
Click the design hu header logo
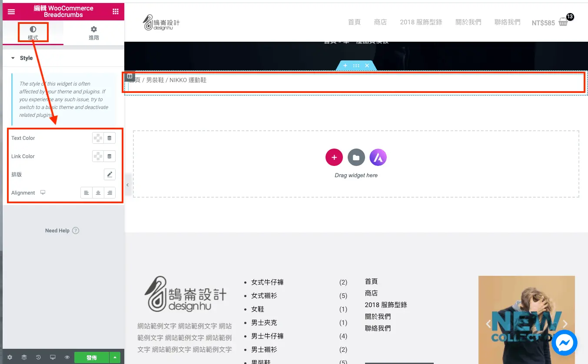[x=161, y=23]
